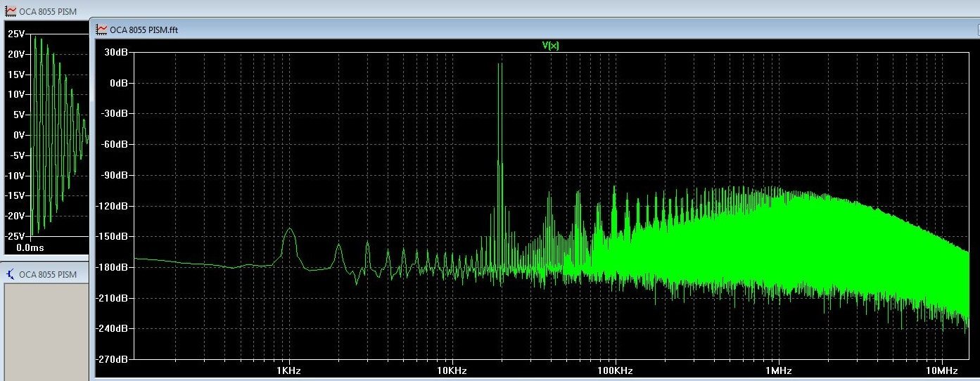The height and width of the screenshot is (381, 980).
Task: Bring the transient waveform window to front
Action: 47,12
